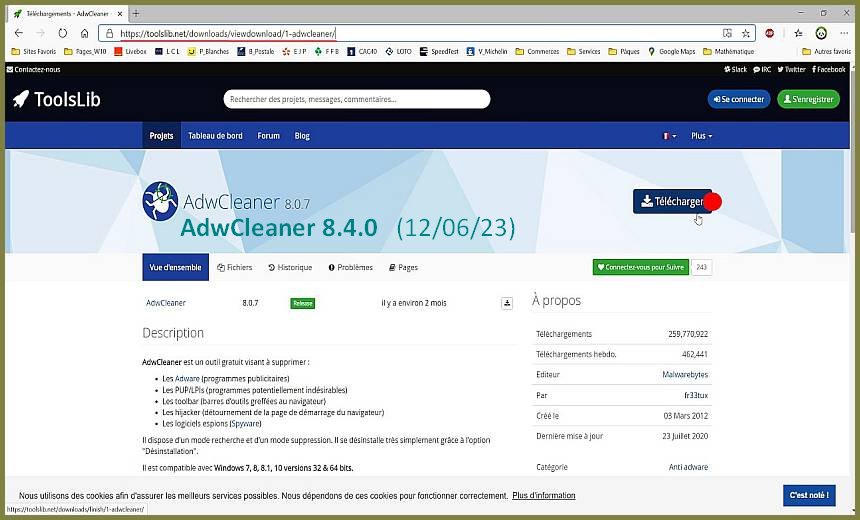
Task: Open the CAC40 bookmark
Action: coord(362,51)
